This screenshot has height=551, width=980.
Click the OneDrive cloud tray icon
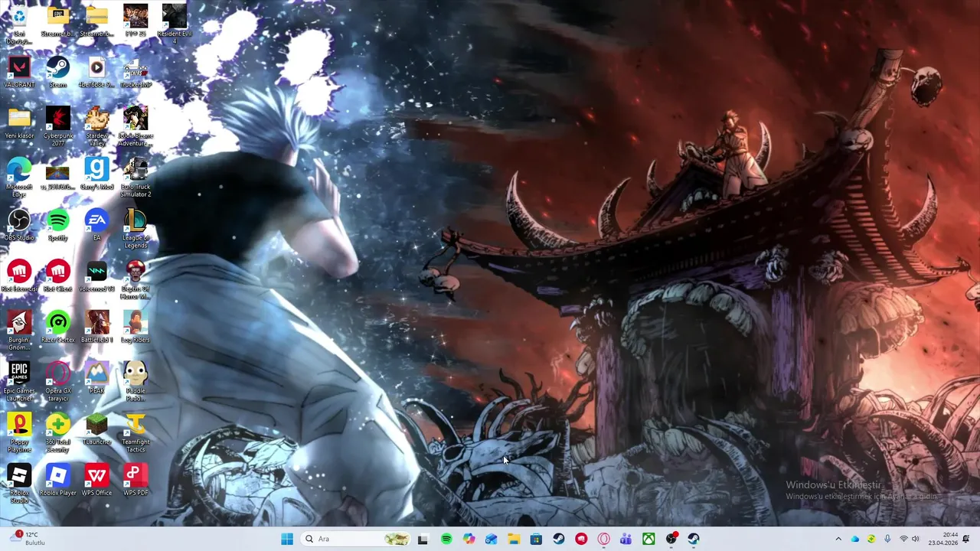pyautogui.click(x=855, y=539)
